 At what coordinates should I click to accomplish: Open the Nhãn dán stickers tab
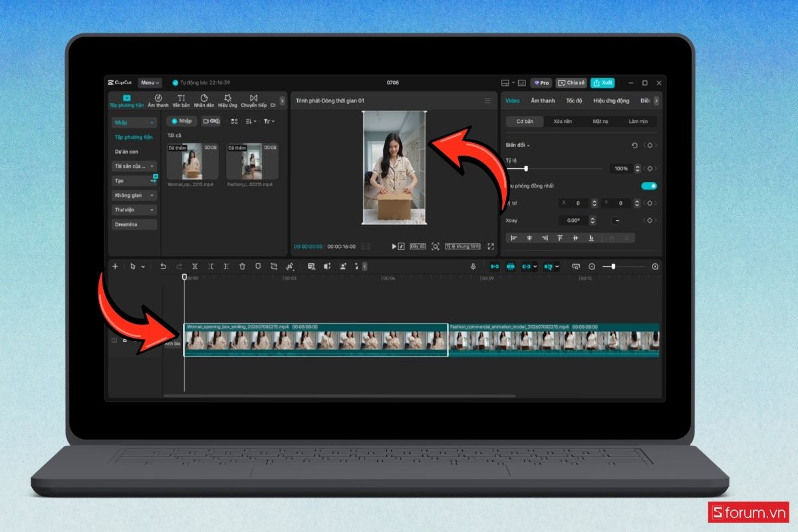pyautogui.click(x=204, y=101)
